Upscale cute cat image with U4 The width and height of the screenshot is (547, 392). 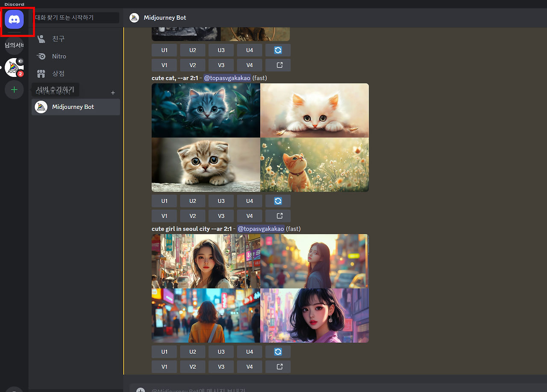[250, 201]
